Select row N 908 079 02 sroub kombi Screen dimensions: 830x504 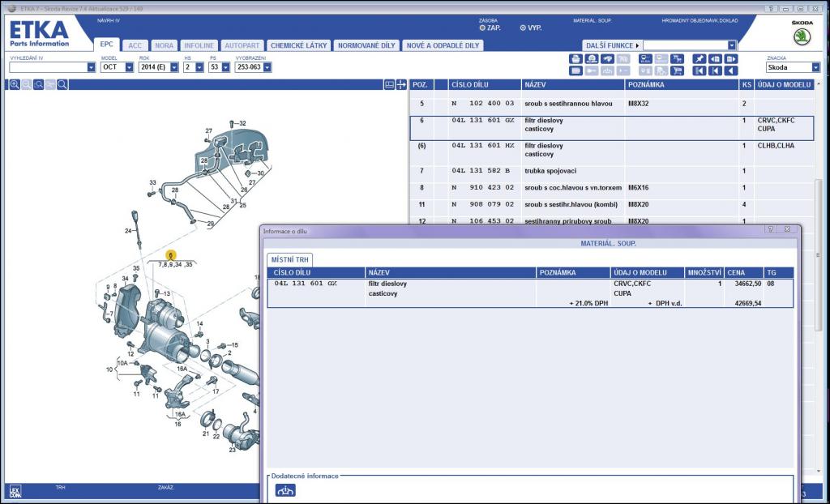[613, 204]
